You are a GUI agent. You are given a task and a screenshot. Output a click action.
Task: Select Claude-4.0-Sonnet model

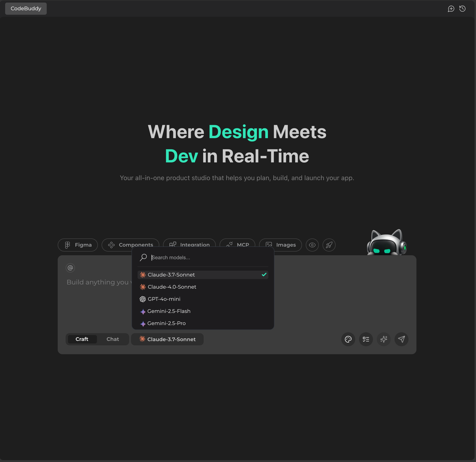point(203,287)
